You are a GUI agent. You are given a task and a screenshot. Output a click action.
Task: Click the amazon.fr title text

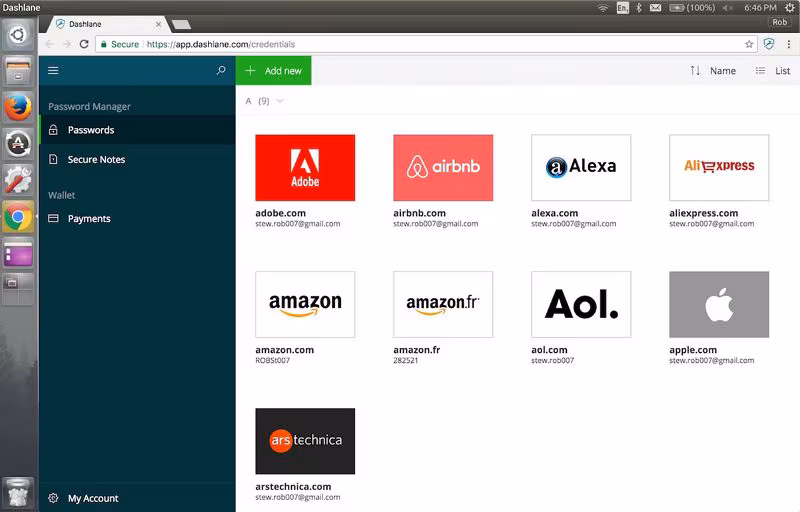(416, 350)
